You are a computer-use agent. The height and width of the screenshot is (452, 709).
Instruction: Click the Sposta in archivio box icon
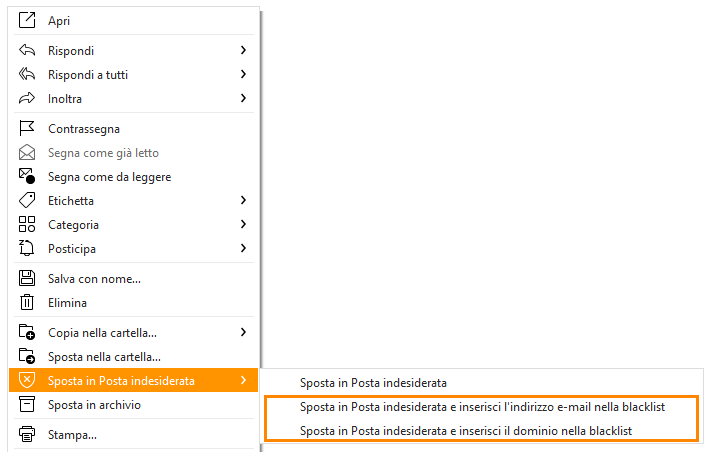pyautogui.click(x=27, y=404)
